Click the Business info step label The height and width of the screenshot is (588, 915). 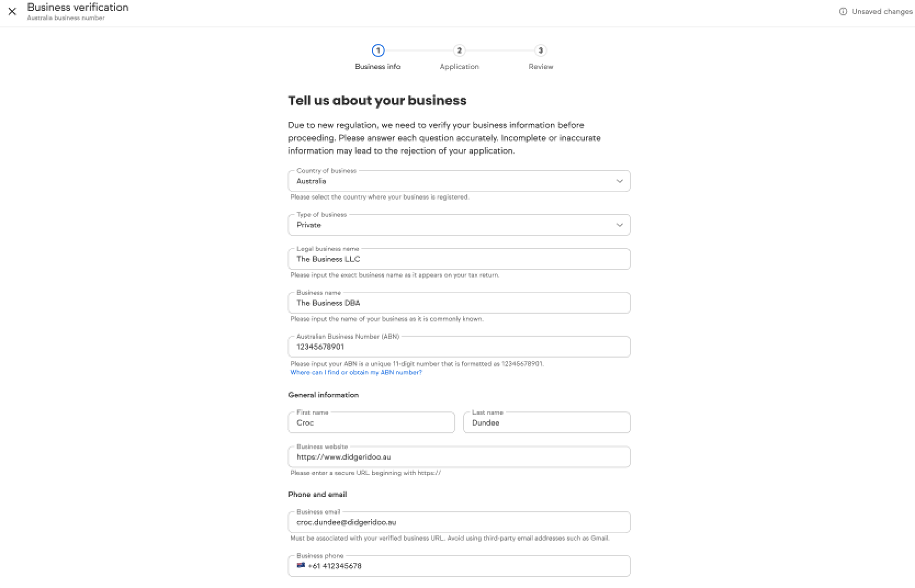pyautogui.click(x=377, y=67)
